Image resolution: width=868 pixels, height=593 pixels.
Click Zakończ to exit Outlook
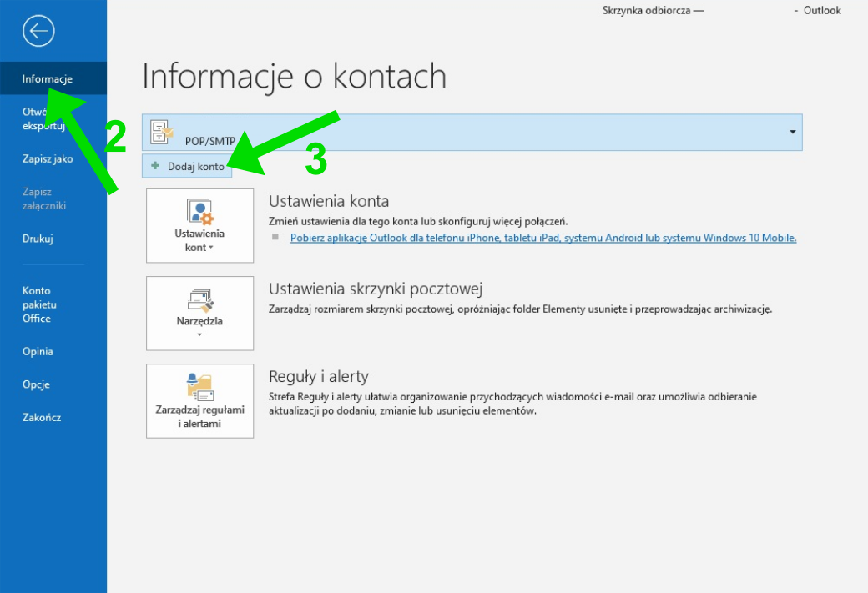(42, 417)
